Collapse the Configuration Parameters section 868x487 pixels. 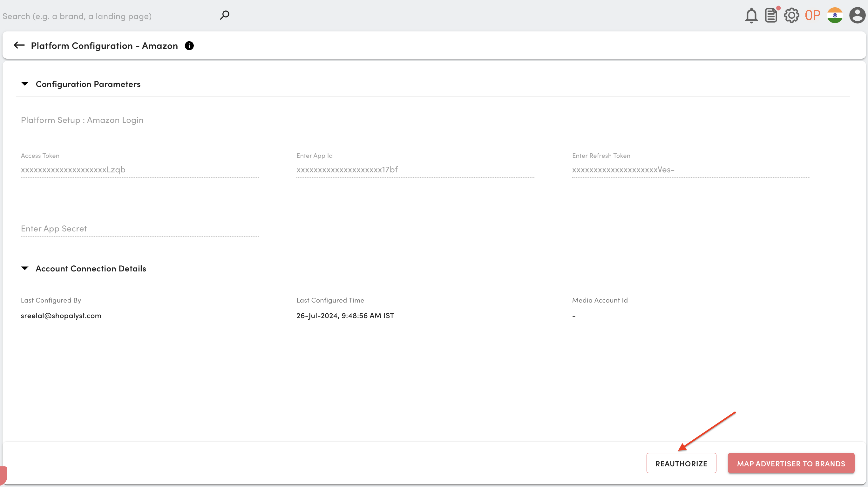[x=25, y=84]
